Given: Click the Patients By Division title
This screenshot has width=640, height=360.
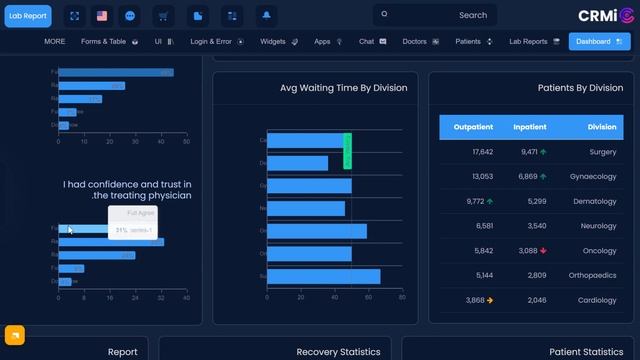Looking at the screenshot, I should point(580,88).
